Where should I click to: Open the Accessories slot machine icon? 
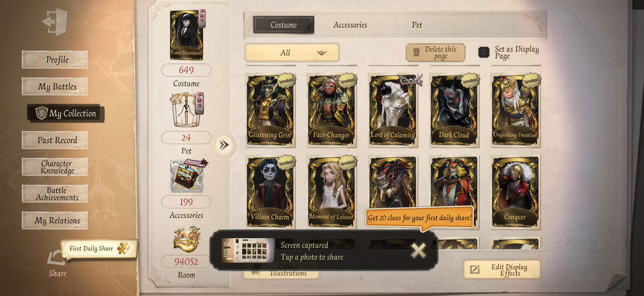187,176
